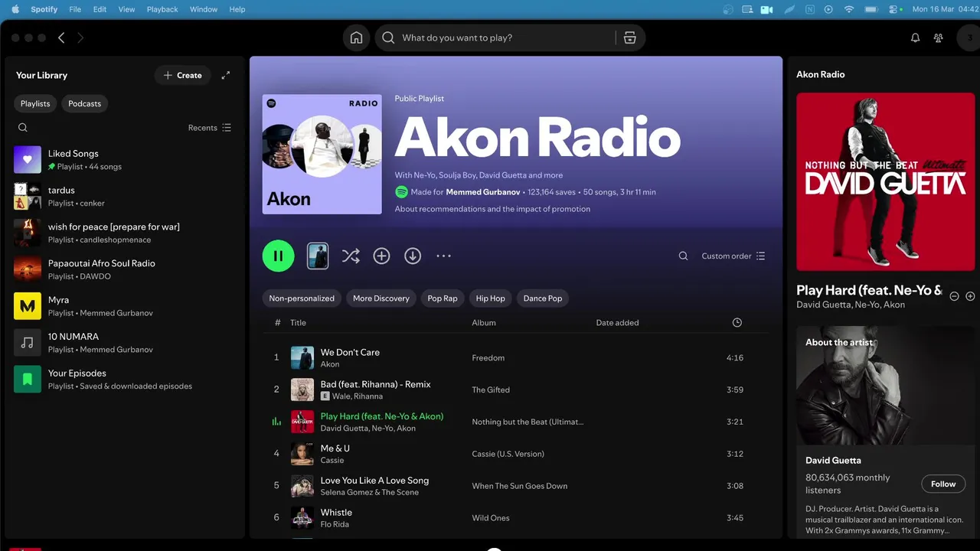Open notifications bell icon
Screen dimensions: 980x551
tap(915, 37)
